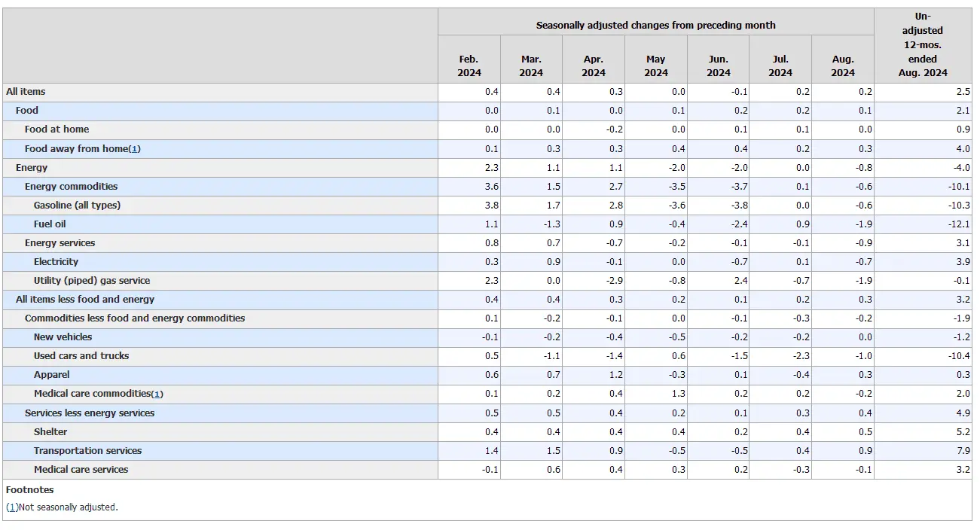Screen dimensions: 980x530
Task: Select the Aug. 2024 column header
Action: (x=843, y=65)
